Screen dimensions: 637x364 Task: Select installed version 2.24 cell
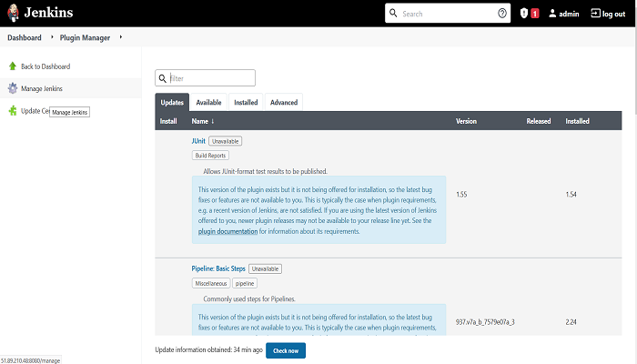pos(571,322)
